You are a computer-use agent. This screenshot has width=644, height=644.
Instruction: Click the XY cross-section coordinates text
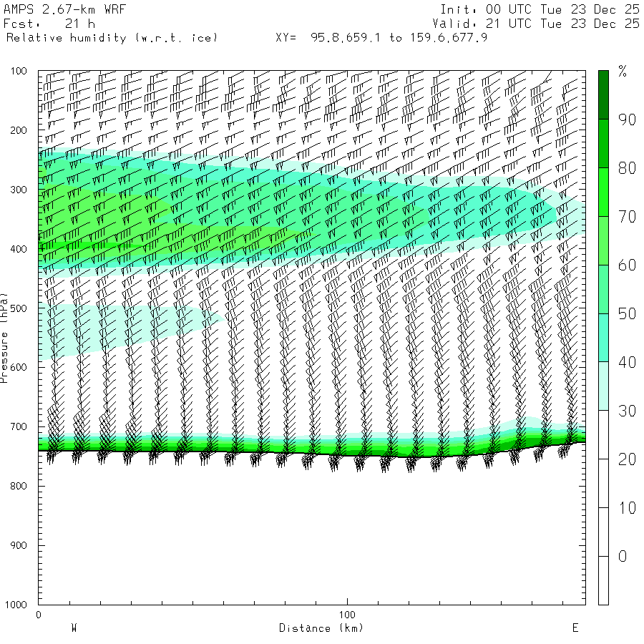(x=381, y=37)
